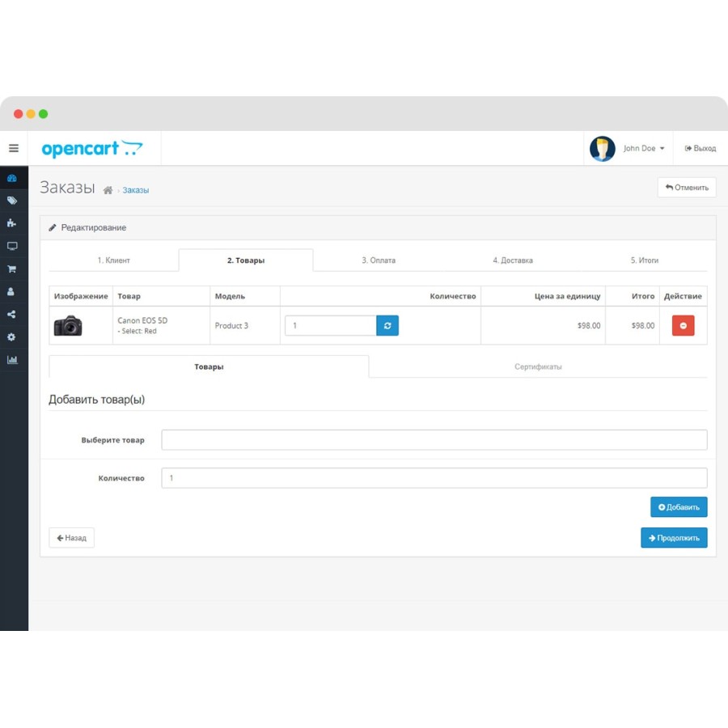Click the Назад button
728x728 pixels.
pos(71,538)
